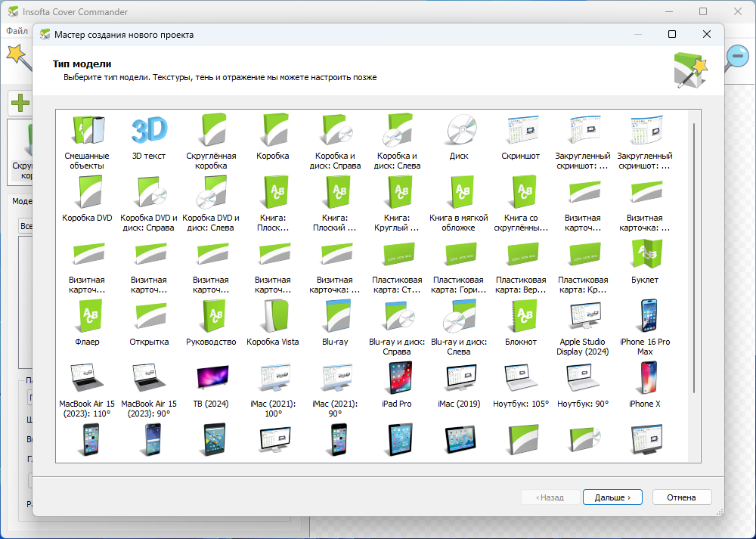Choose the Блокнот model icon
The image size is (756, 539).
tap(521, 318)
